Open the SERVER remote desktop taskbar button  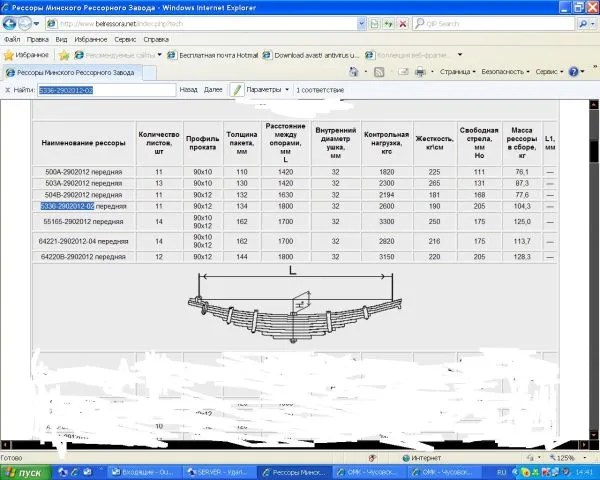[x=217, y=473]
